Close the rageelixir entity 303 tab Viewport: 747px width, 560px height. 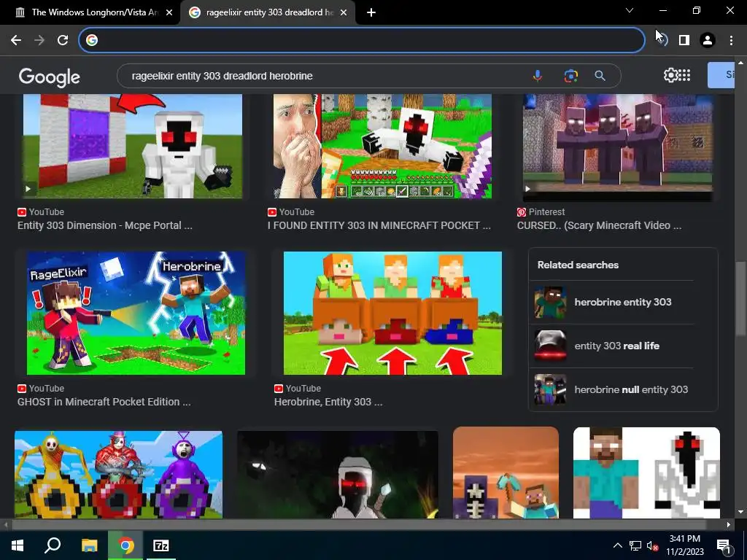pyautogui.click(x=344, y=12)
